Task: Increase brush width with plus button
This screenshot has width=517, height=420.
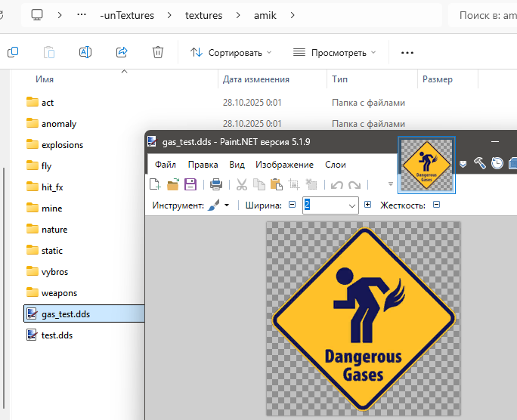Action: tap(367, 205)
